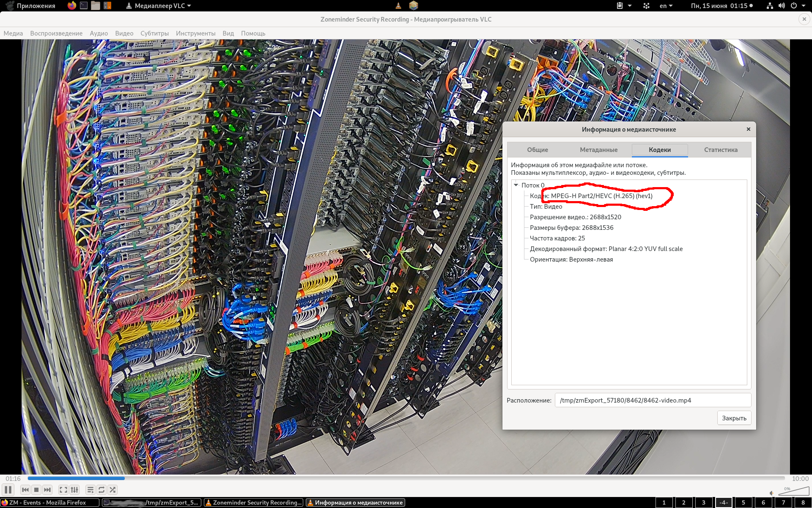Image resolution: width=812 pixels, height=508 pixels.
Task: Click the playback seek bar
Action: 406,478
